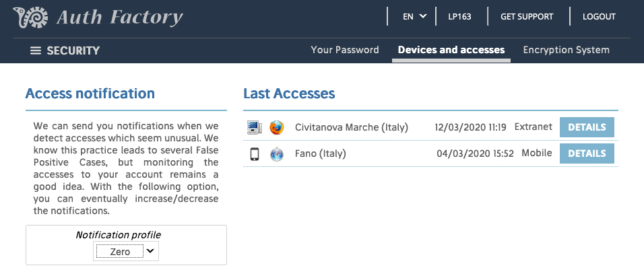This screenshot has height=276, width=644.
Task: Expand the EN language selector
Action: click(414, 17)
